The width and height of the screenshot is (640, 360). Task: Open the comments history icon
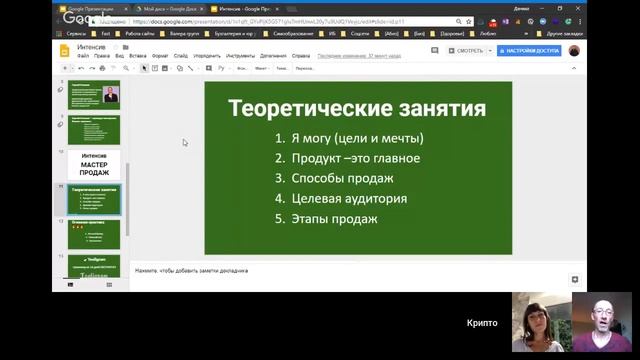[435, 51]
